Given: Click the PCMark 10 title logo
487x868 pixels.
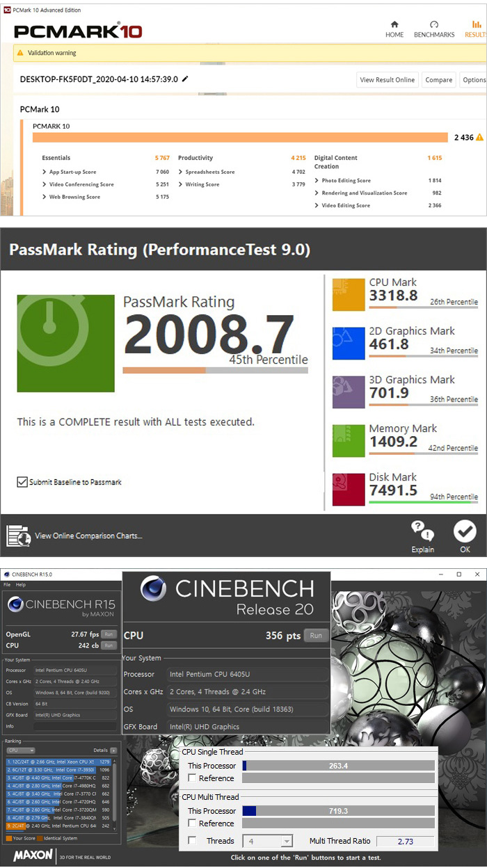Looking at the screenshot, I should pos(77,31).
